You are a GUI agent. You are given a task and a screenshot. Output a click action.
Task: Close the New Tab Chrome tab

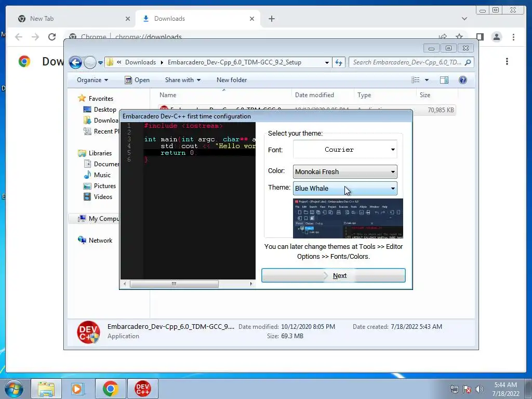pyautogui.click(x=128, y=19)
